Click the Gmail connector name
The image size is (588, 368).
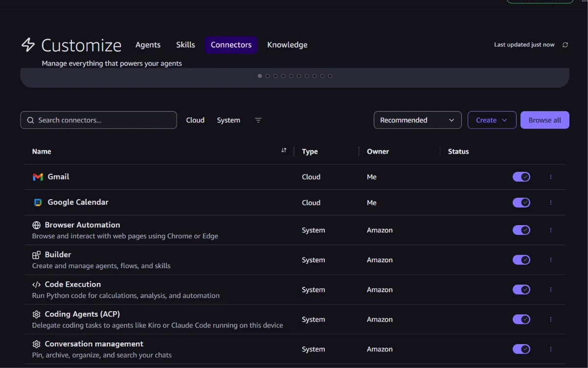click(58, 177)
